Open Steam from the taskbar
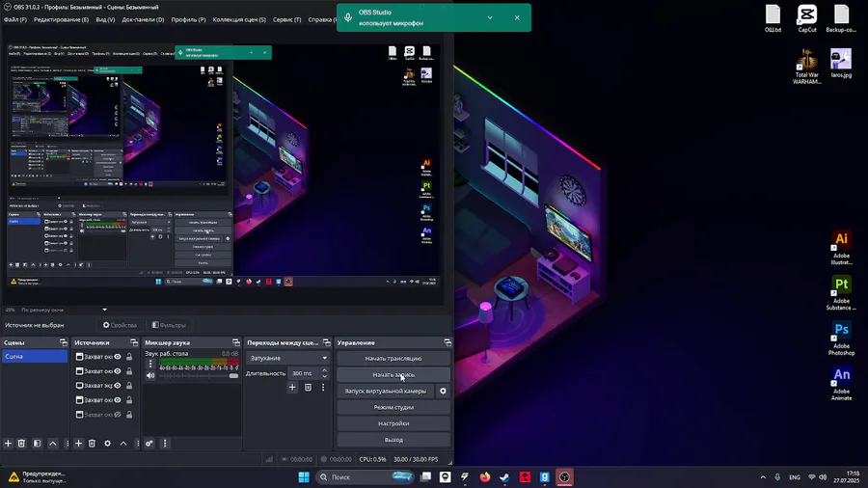The height and width of the screenshot is (488, 868). [x=504, y=477]
